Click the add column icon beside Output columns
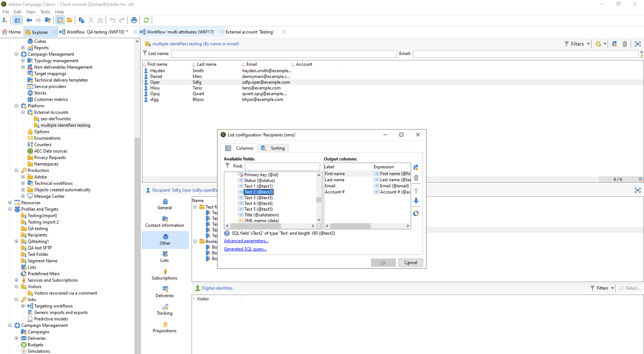Image resolution: width=644 pixels, height=354 pixels. (416, 168)
